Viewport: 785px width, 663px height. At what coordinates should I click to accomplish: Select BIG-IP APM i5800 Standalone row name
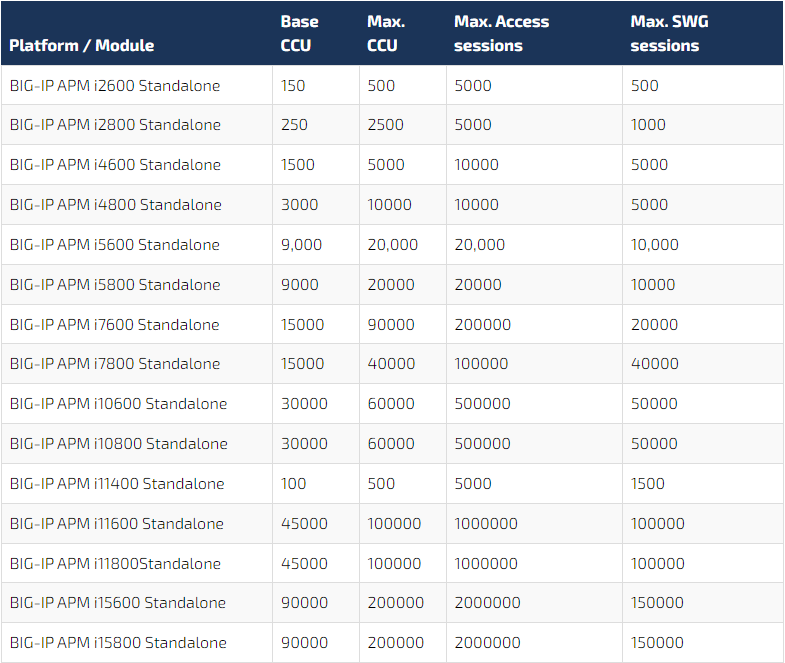(x=115, y=285)
